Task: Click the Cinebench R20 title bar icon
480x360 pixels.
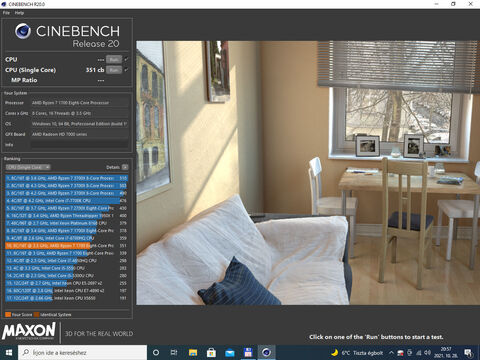Action: 4,4
